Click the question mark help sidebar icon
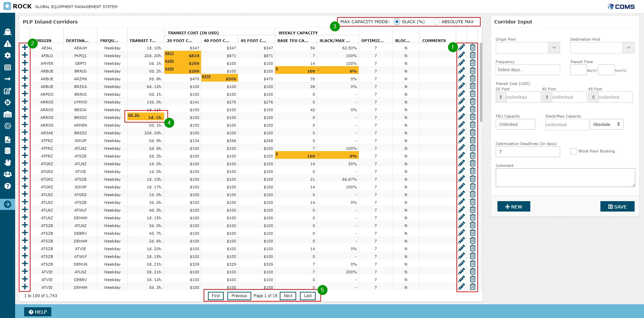The height and width of the screenshot is (318, 644). (7, 186)
